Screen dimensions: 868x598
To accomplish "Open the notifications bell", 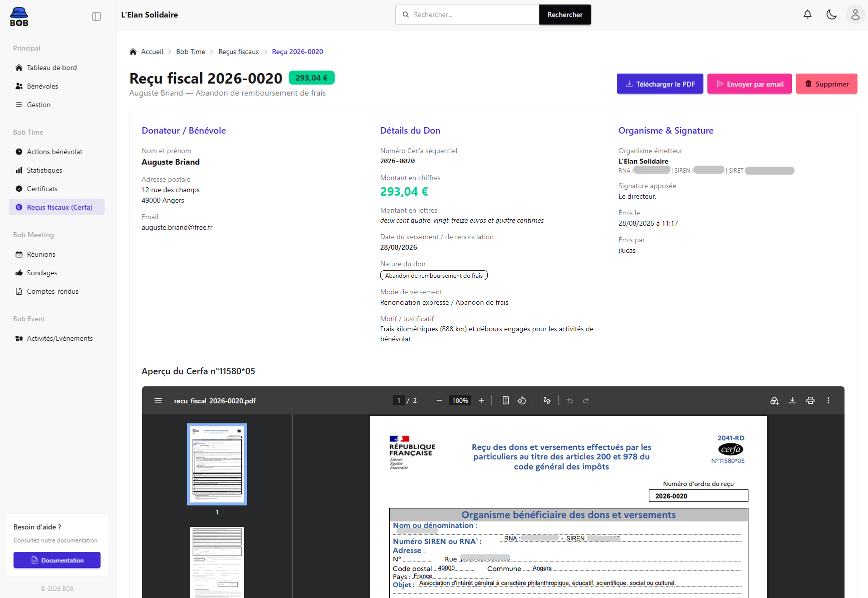I will (x=807, y=15).
